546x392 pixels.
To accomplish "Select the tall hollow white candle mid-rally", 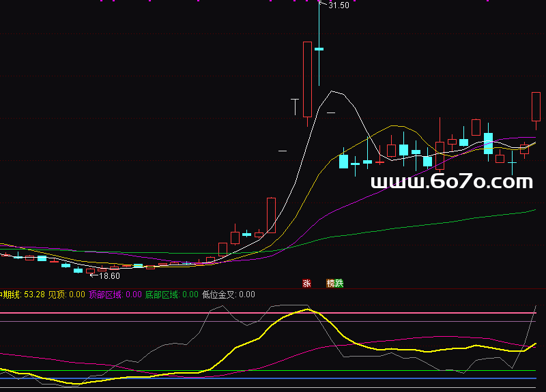I will (x=271, y=215).
